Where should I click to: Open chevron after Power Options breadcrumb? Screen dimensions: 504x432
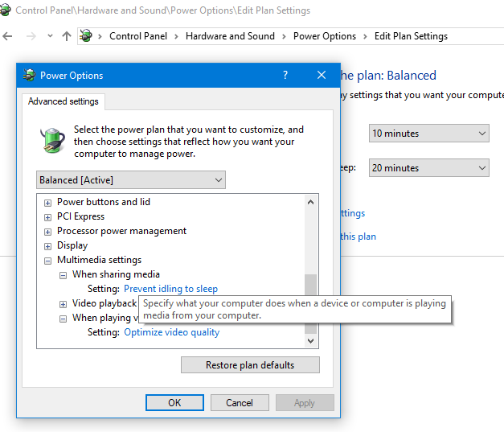pos(365,36)
